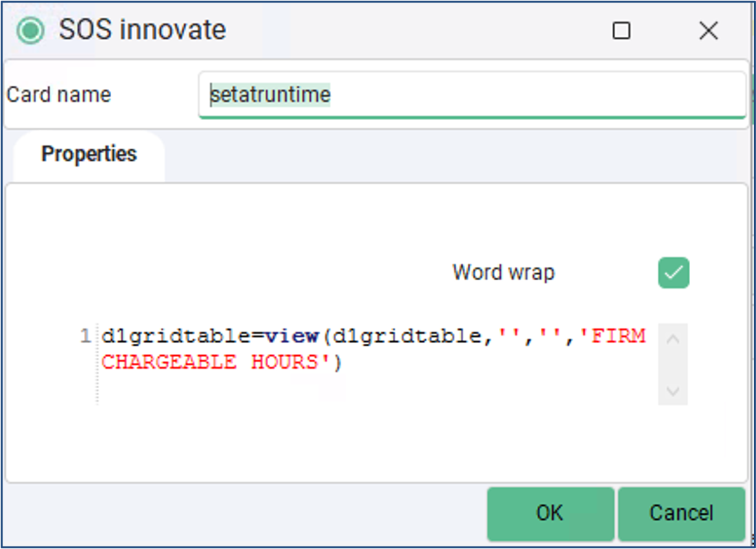756x549 pixels.
Task: Click the SOS innovate green circle logo
Action: [x=30, y=30]
